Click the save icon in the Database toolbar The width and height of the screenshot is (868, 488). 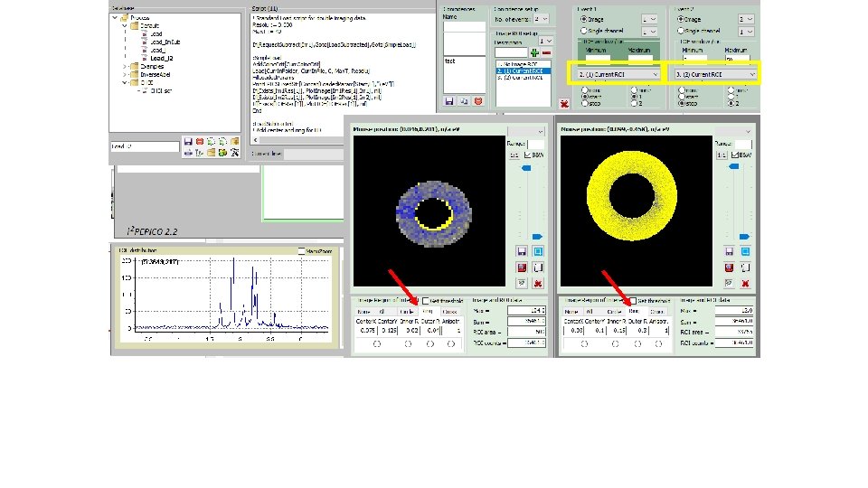point(188,142)
